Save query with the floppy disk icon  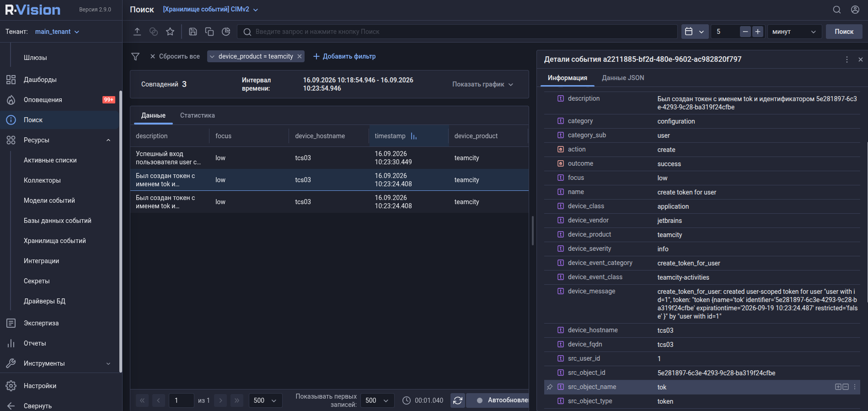click(193, 32)
